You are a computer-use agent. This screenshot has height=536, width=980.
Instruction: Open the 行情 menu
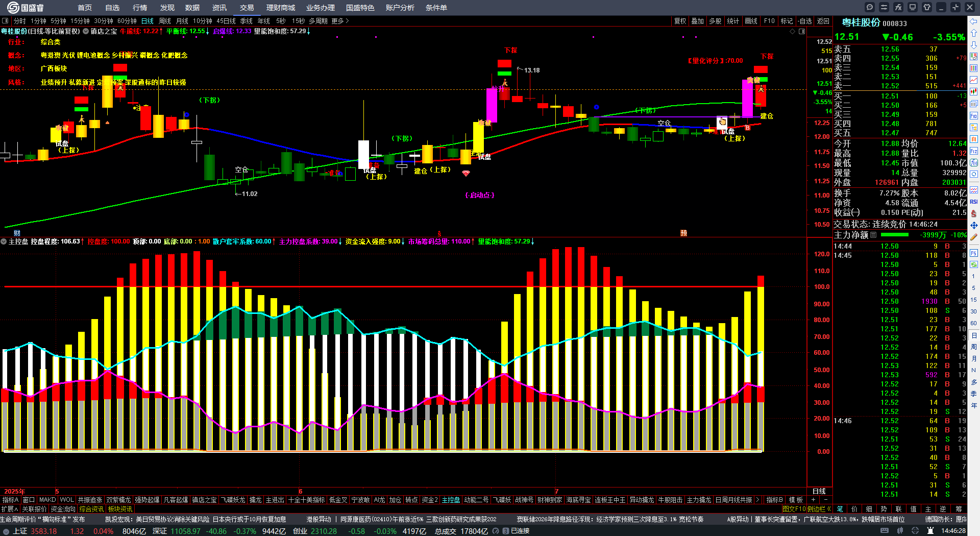point(140,8)
